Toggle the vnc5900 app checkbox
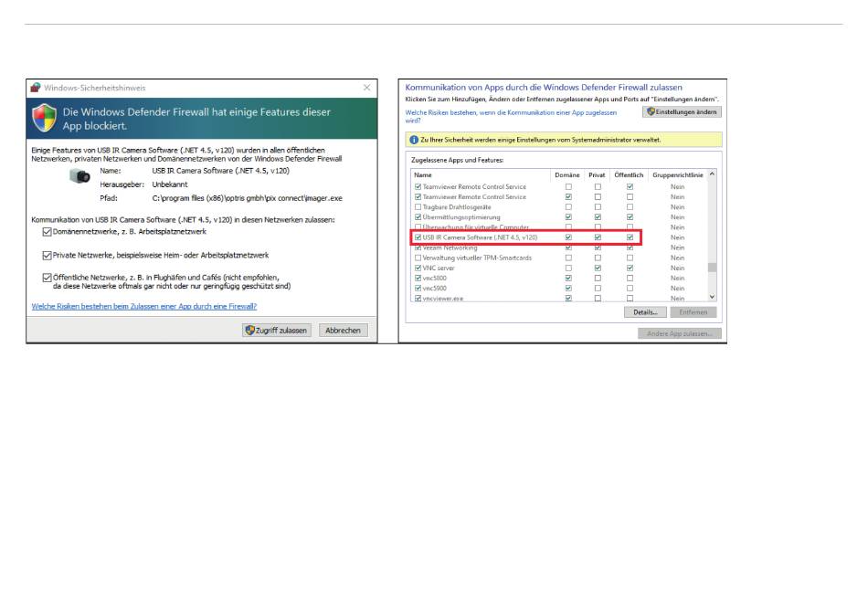Image resolution: width=868 pixels, height=600 pixels. click(x=418, y=289)
